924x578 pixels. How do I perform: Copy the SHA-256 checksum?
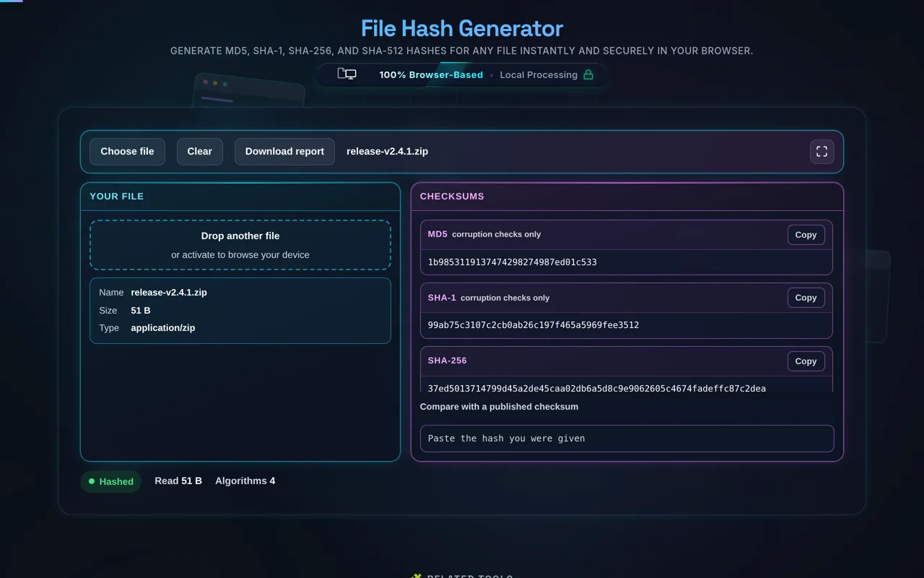pyautogui.click(x=806, y=361)
